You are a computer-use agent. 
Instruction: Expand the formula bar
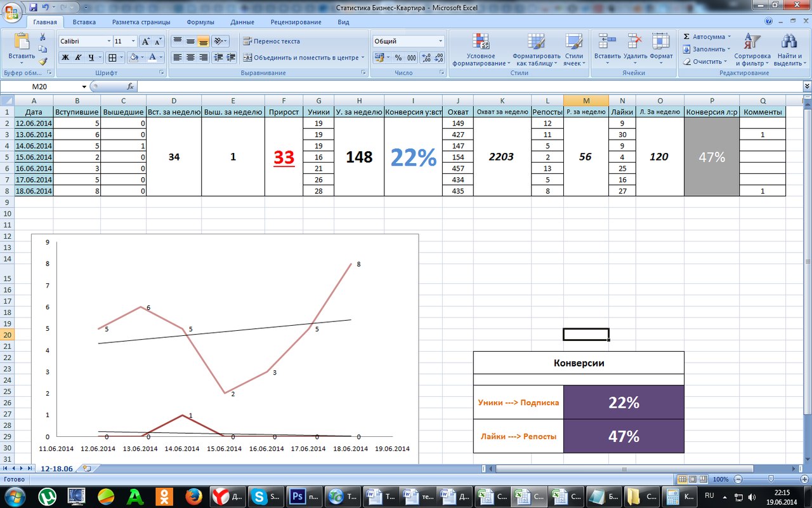point(807,86)
